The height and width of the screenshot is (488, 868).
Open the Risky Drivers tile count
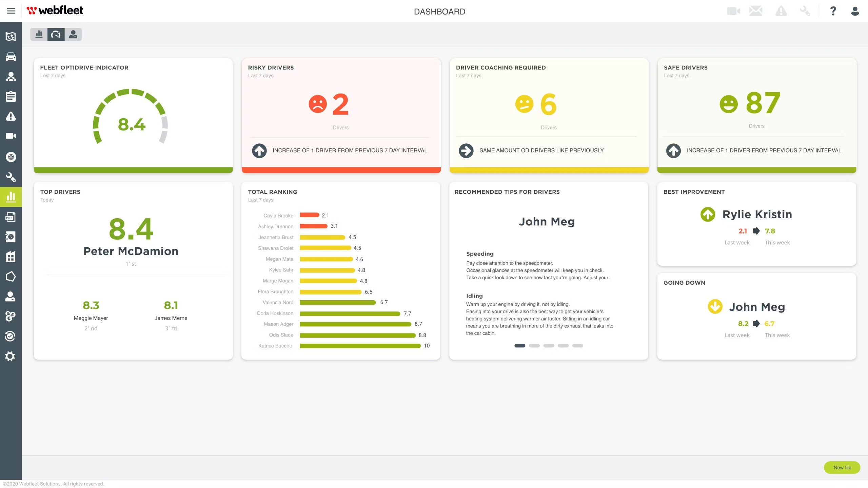pyautogui.click(x=340, y=104)
